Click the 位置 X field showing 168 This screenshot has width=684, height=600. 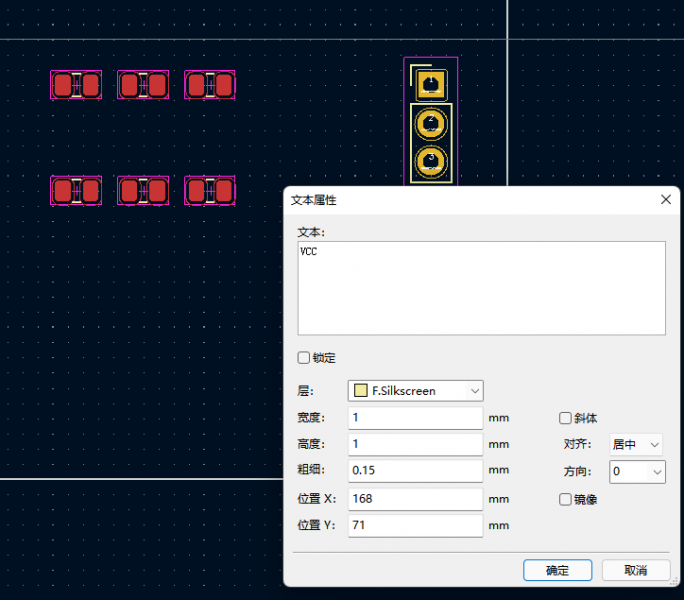tap(415, 499)
